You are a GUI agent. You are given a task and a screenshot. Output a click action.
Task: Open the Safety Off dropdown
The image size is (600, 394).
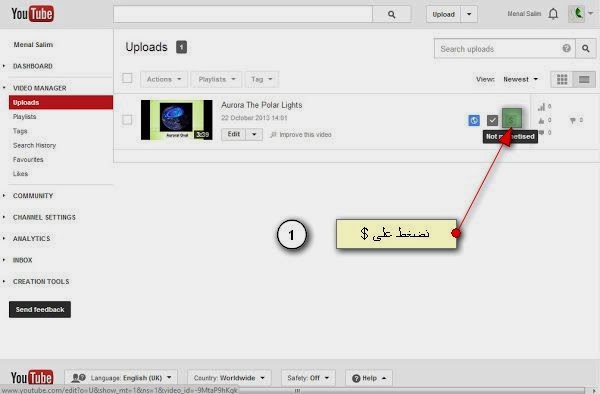click(308, 378)
